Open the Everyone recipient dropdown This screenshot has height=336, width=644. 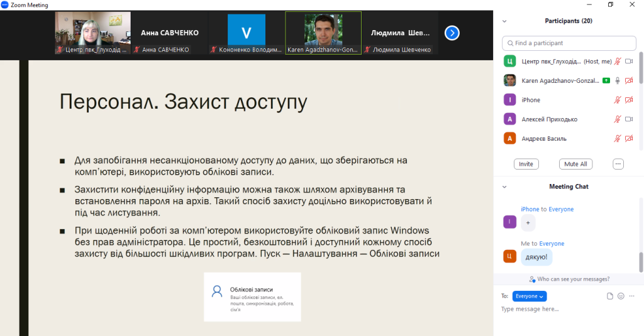pyautogui.click(x=530, y=296)
